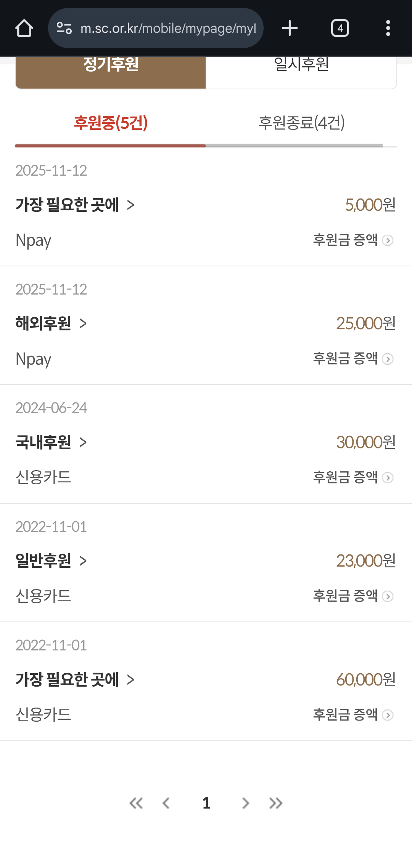This screenshot has width=412, height=868.
Task: Open site settings icon in address bar
Action: pyautogui.click(x=64, y=28)
